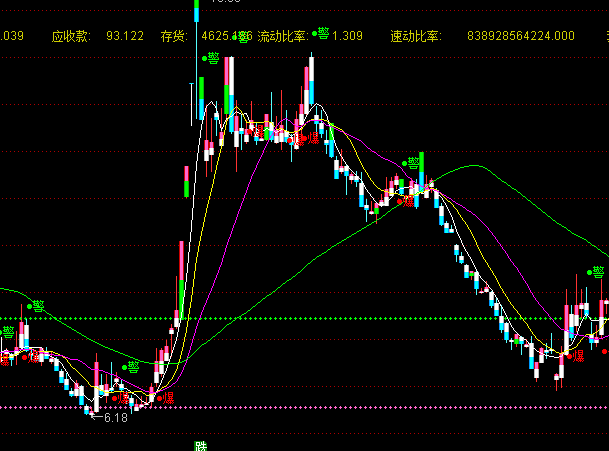Click the 警 marker beside 流动比率 label

[x=322, y=33]
